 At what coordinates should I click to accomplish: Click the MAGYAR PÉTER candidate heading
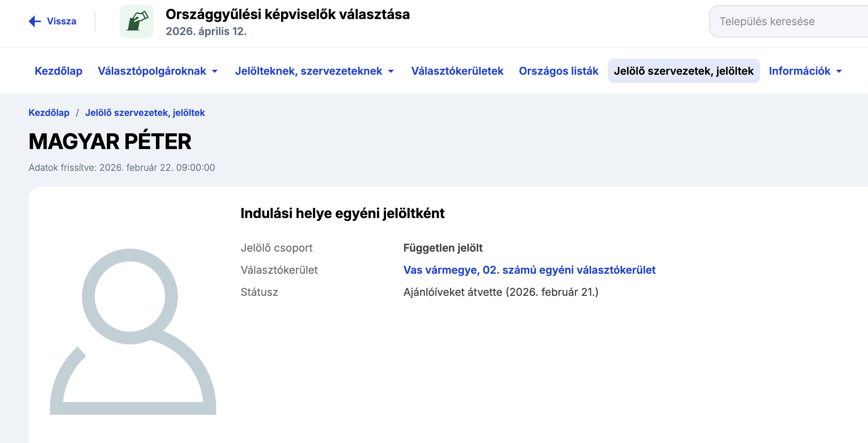pyautogui.click(x=110, y=141)
